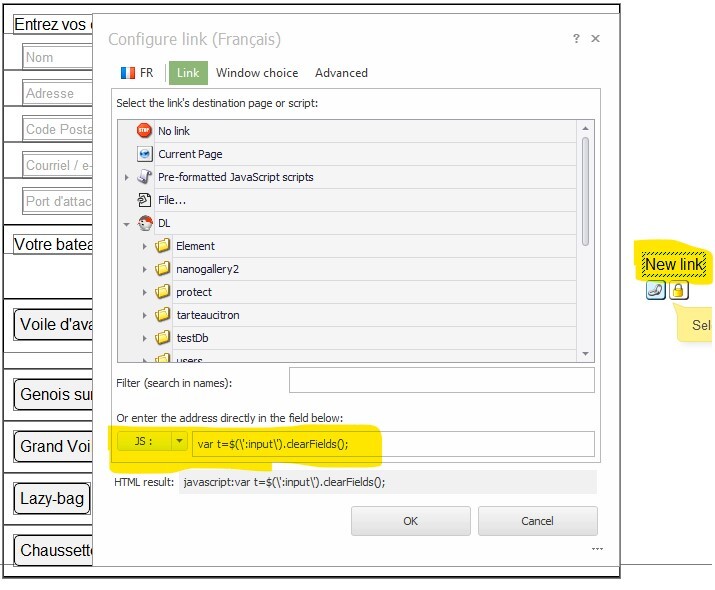Click the Nom field in background form

(57, 57)
